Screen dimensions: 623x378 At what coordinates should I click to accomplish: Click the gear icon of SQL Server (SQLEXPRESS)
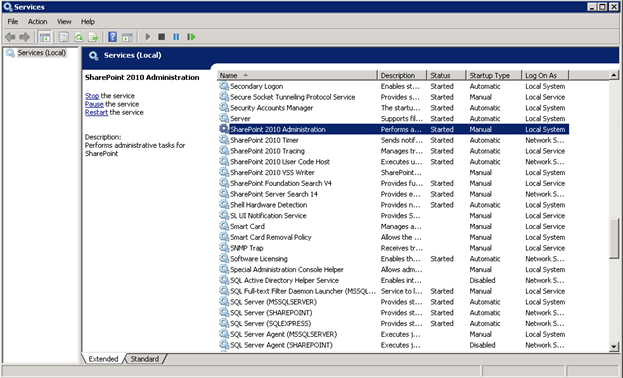[x=224, y=323]
